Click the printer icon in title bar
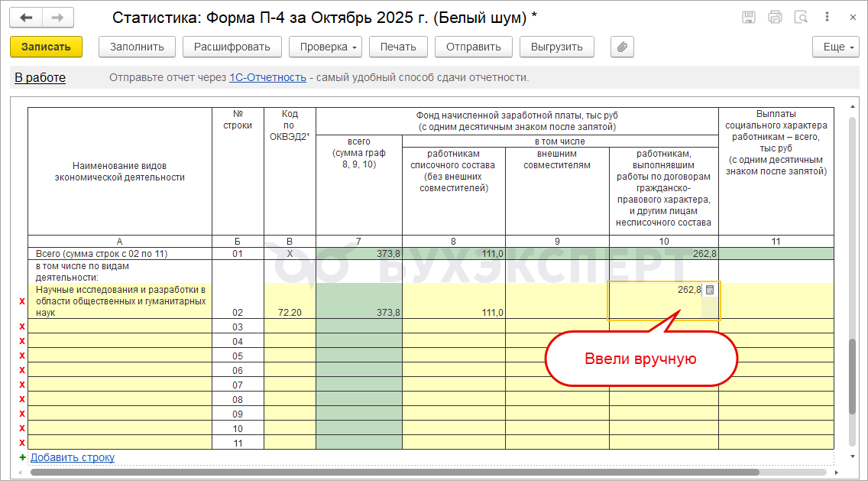This screenshot has height=481, width=868. 775,18
